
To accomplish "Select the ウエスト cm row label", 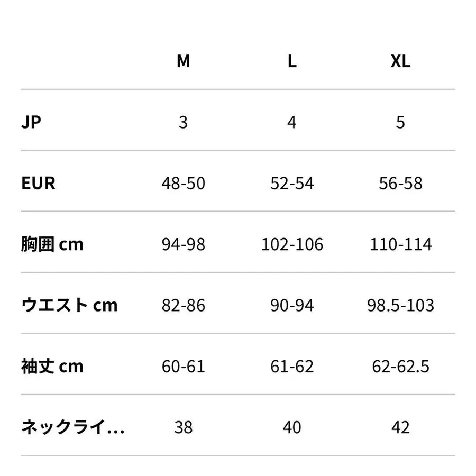I will point(69,305).
